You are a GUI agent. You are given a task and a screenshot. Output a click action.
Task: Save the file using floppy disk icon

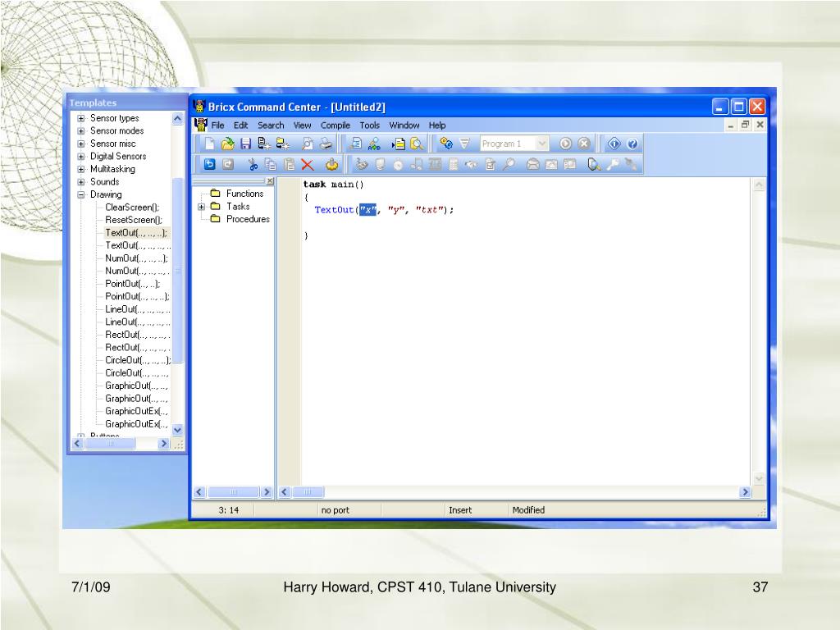point(245,144)
